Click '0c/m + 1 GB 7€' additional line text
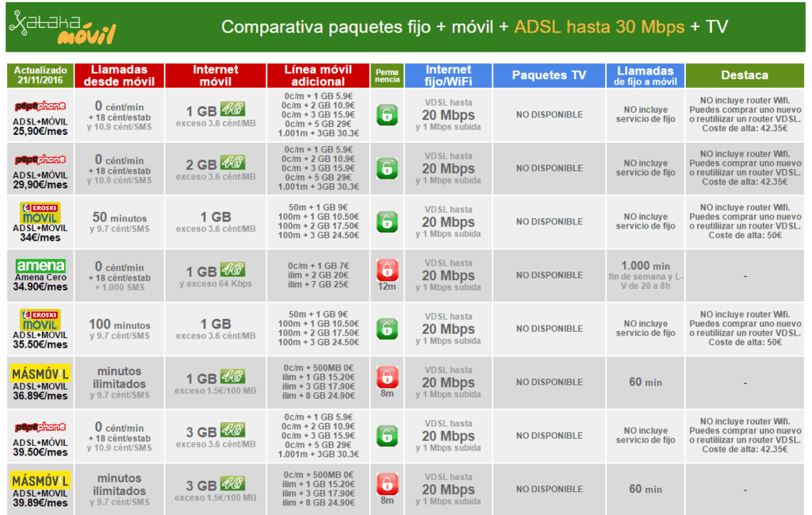 pyautogui.click(x=319, y=266)
